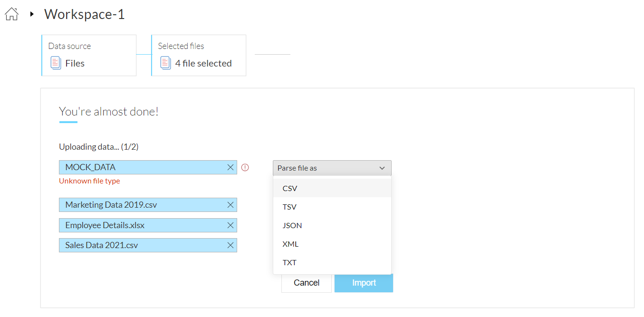Click the Cancel button
Viewport: 644px width, 317px height.
(x=307, y=283)
